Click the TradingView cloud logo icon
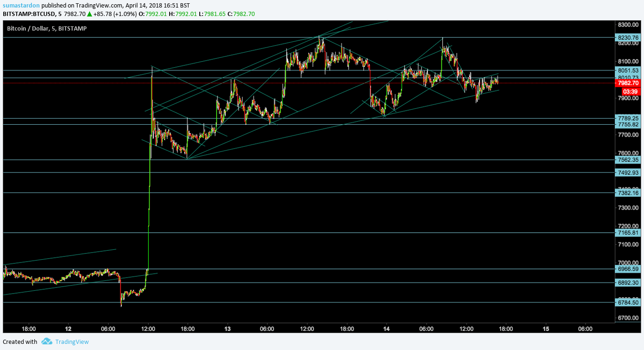Image resolution: width=644 pixels, height=350 pixels. coord(47,342)
